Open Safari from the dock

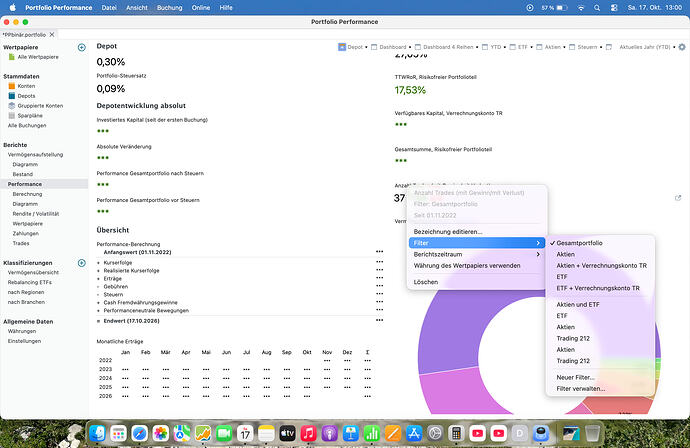tap(139, 434)
